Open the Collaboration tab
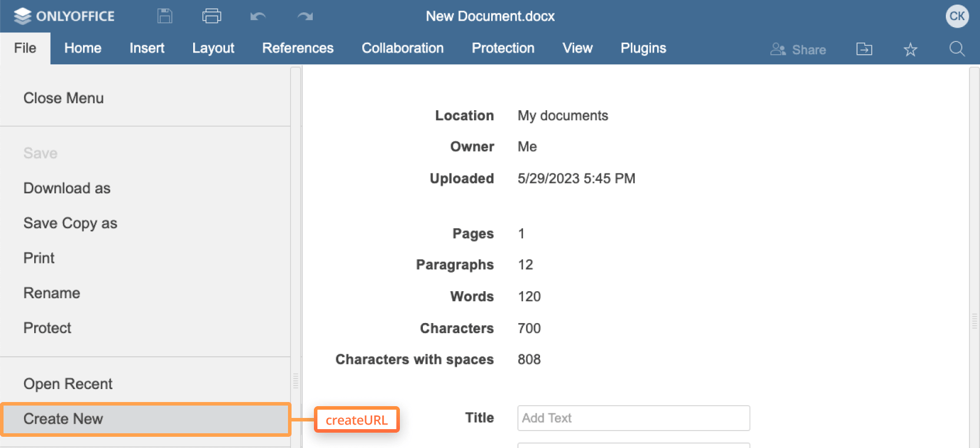The image size is (980, 448). (x=403, y=48)
